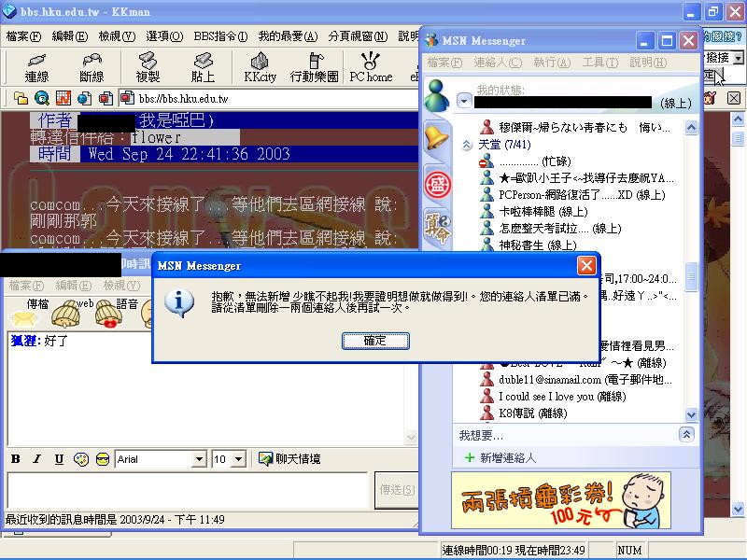Viewport: 747px width, 560px height.
Task: Open MSN Messenger 工具(T) menu
Action: tap(599, 63)
